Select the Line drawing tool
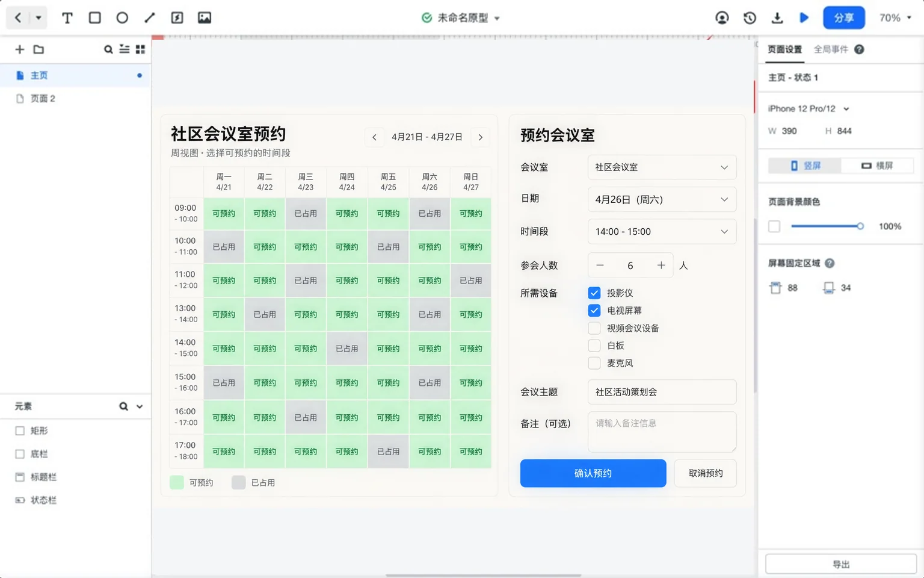This screenshot has height=578, width=924. 150,17
